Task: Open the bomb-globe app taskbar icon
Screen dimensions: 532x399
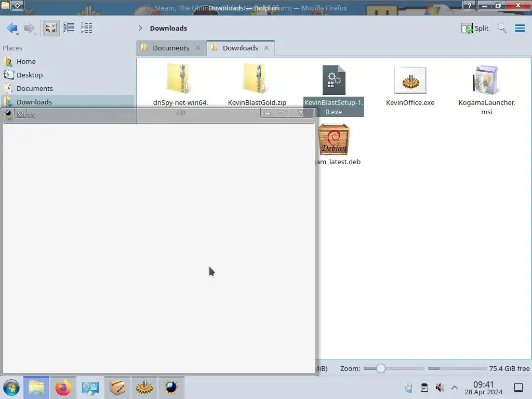Action: [171, 388]
